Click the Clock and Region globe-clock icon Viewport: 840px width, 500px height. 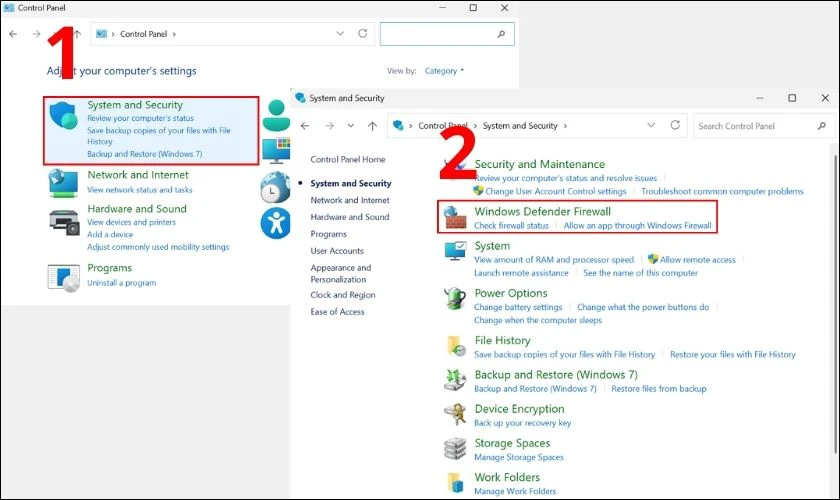tap(275, 187)
